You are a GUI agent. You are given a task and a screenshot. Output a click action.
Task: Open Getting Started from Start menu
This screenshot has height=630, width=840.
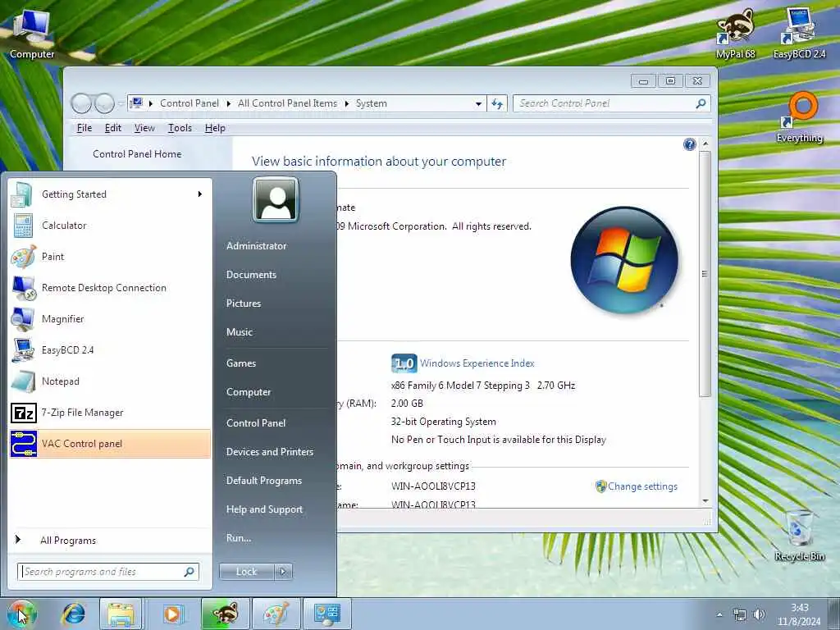click(110, 194)
